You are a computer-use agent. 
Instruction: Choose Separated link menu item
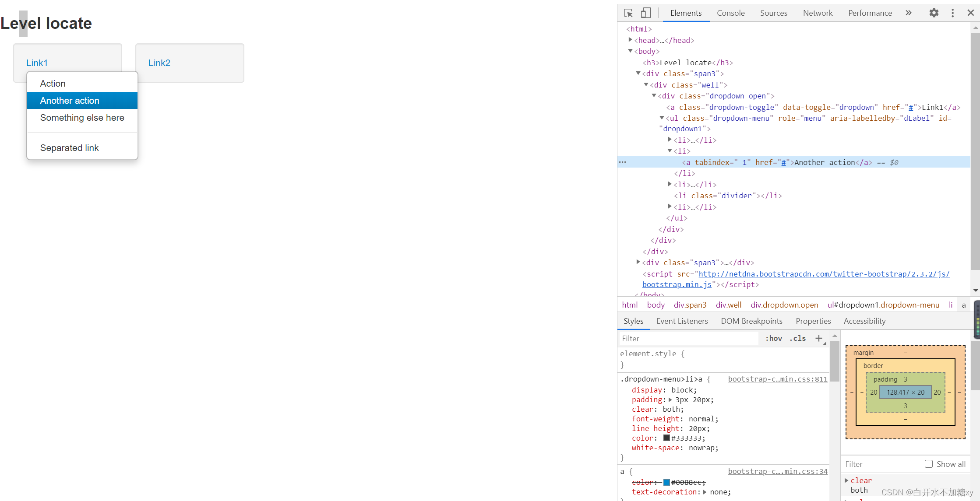[x=82, y=148]
